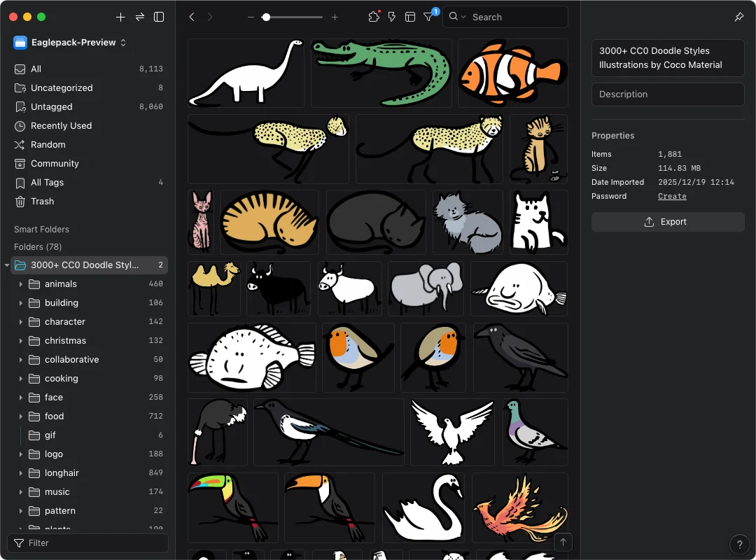The height and width of the screenshot is (560, 756).
Task: Click the plus icon to add new item
Action: tap(120, 17)
